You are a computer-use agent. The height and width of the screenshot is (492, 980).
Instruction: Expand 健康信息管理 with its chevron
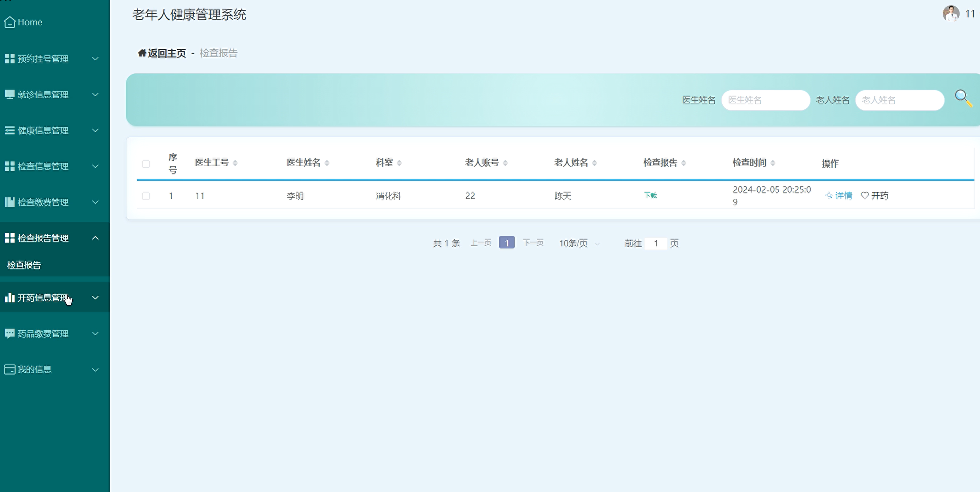click(x=96, y=131)
